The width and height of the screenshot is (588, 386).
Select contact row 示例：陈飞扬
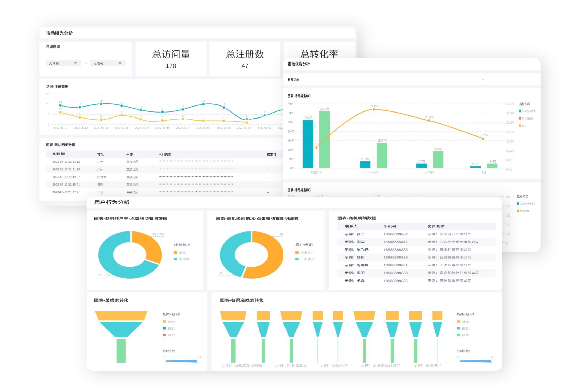356,250
